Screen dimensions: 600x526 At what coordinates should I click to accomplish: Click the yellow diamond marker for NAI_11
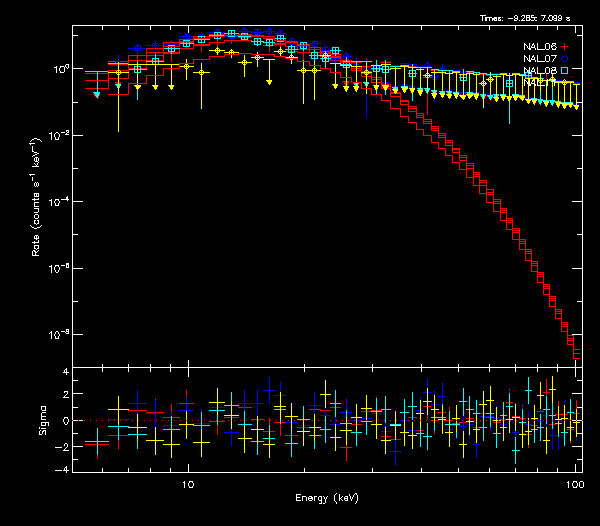pyautogui.click(x=564, y=82)
